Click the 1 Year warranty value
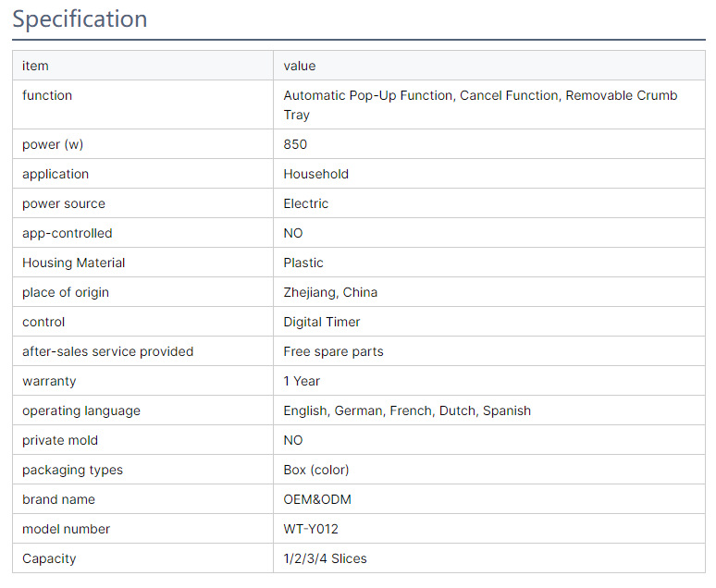Image resolution: width=716 pixels, height=588 pixels. (302, 381)
